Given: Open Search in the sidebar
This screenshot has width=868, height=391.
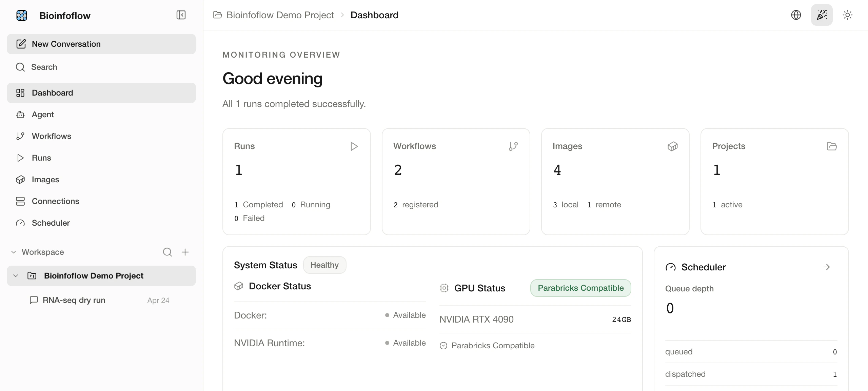Looking at the screenshot, I should (x=101, y=67).
